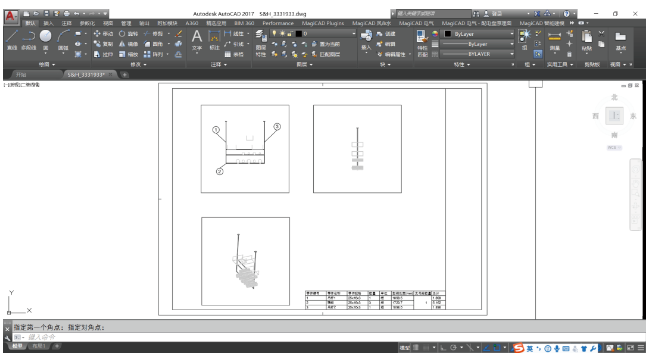Select the Line drawing tool

click(x=12, y=40)
